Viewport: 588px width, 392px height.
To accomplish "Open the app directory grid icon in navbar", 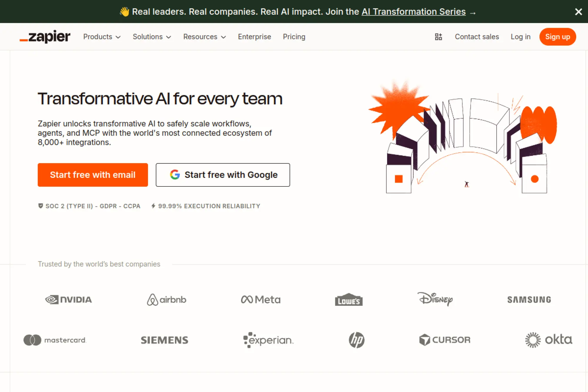I will click(438, 36).
